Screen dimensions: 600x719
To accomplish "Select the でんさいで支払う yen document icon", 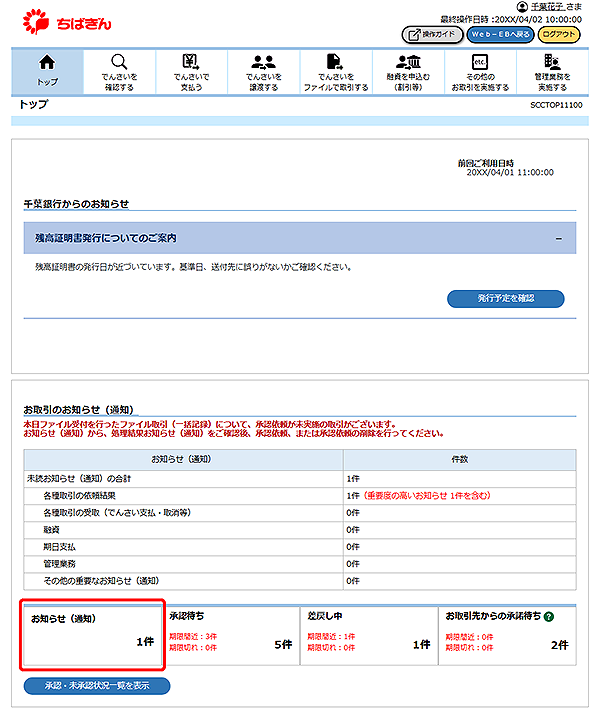I will 191,62.
